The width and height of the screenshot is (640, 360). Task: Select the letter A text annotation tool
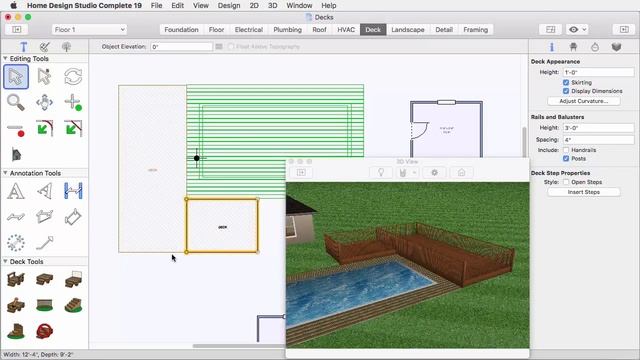tap(16, 191)
